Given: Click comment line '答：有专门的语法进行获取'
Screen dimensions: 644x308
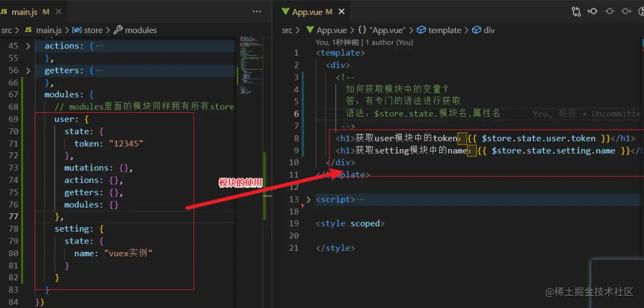Looking at the screenshot, I should click(x=403, y=101).
